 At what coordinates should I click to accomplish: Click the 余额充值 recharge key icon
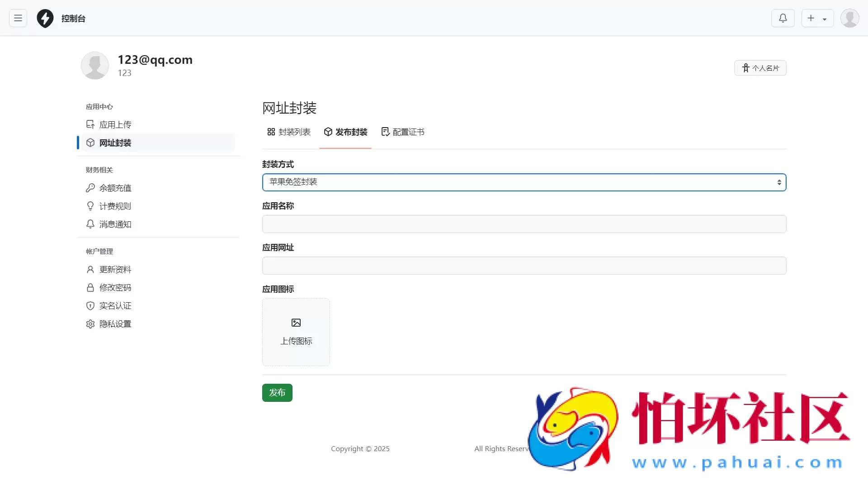90,188
